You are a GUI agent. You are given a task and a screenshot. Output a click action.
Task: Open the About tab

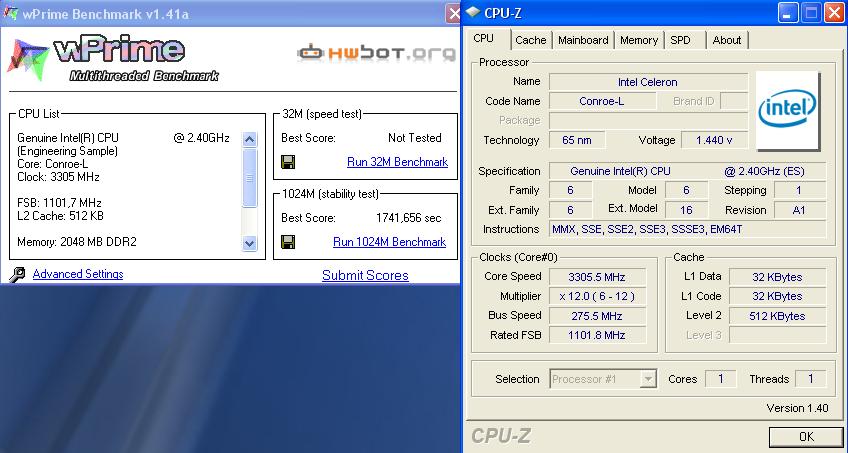click(x=726, y=40)
